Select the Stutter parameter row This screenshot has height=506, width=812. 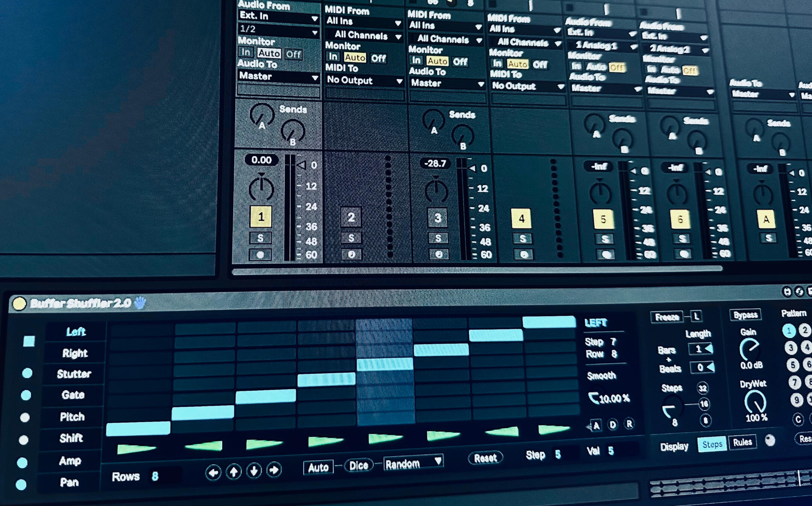coord(74,374)
